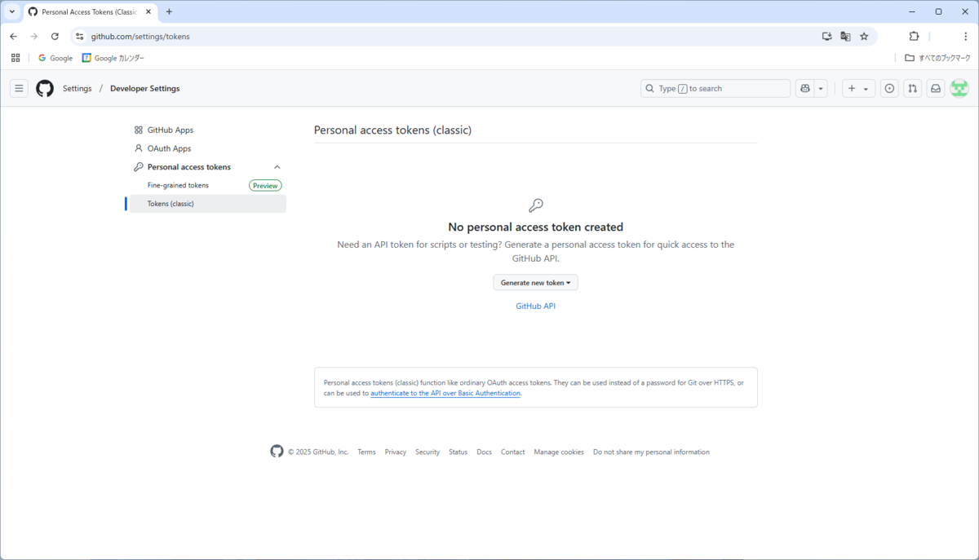The image size is (979, 560).
Task: Open the Create new plus menu
Action: [858, 88]
